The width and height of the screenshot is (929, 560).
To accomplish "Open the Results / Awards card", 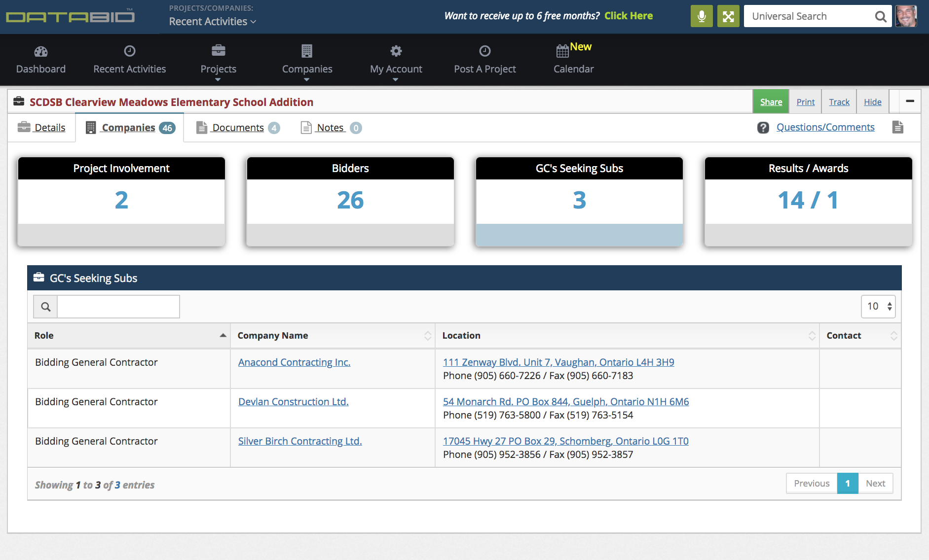I will [x=808, y=202].
